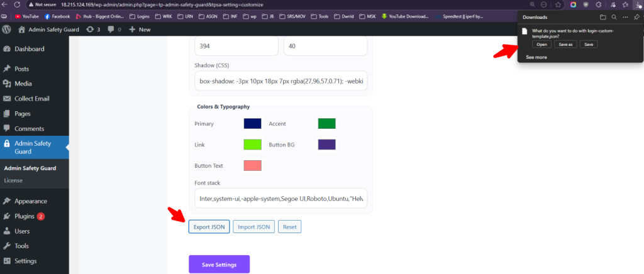This screenshot has width=644, height=274.
Task: Click See more in Downloads panel
Action: point(536,57)
